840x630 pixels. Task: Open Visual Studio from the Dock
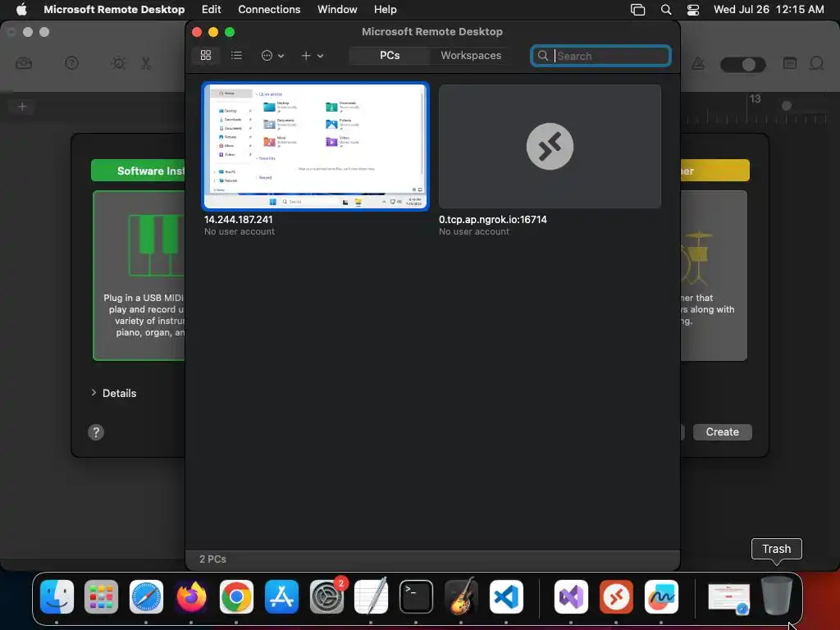pyautogui.click(x=571, y=596)
